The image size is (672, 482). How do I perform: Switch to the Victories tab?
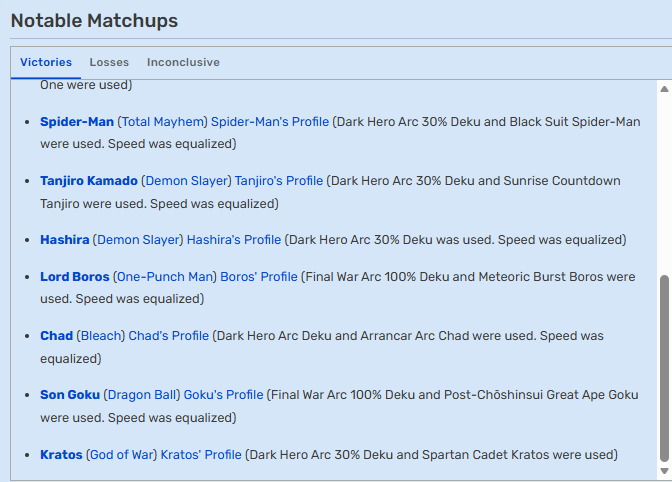click(x=46, y=62)
